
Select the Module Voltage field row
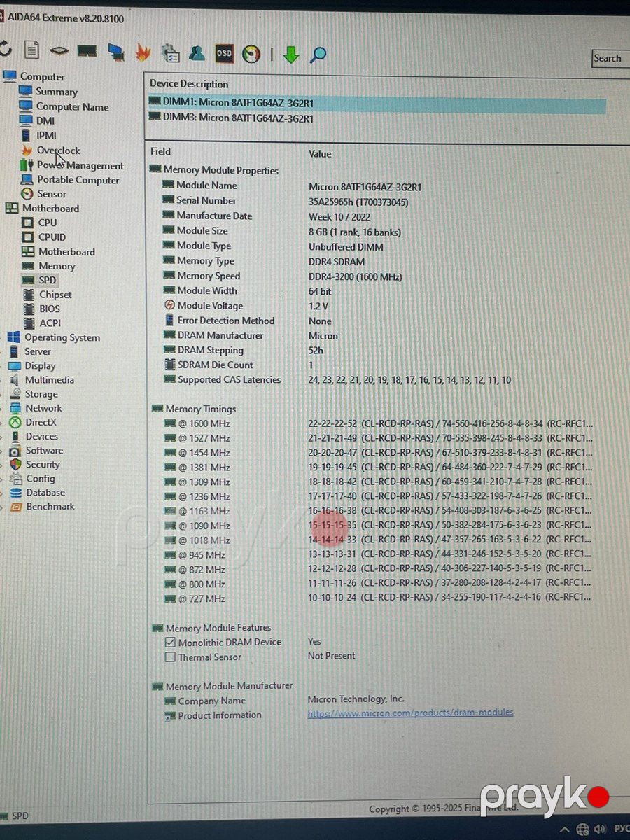coord(246,306)
